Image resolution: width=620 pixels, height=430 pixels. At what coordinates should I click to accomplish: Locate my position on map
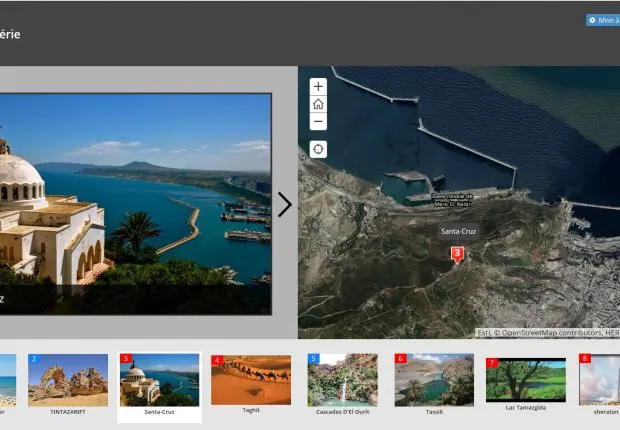(318, 150)
